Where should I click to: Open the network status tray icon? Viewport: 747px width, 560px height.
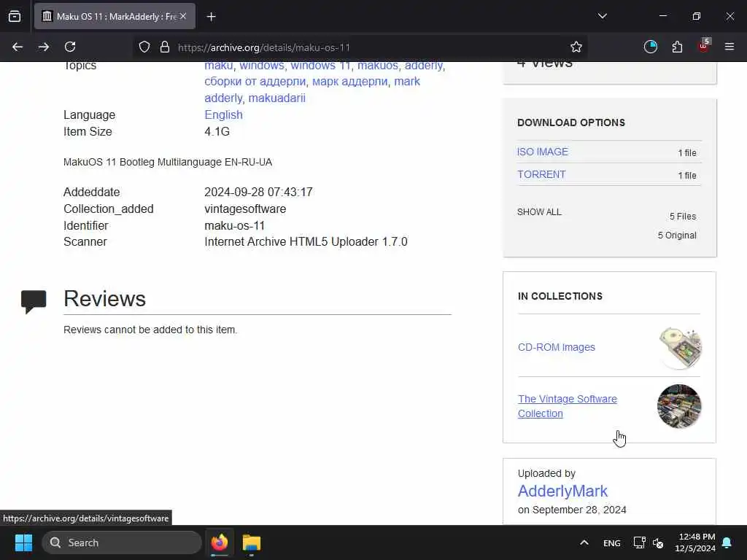tap(639, 542)
